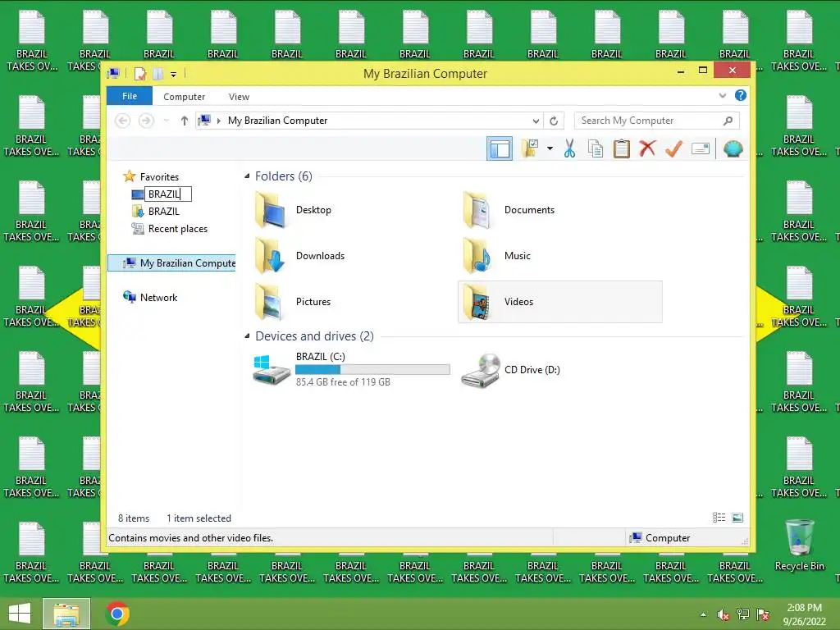Click the red X Delete icon

[647, 148]
